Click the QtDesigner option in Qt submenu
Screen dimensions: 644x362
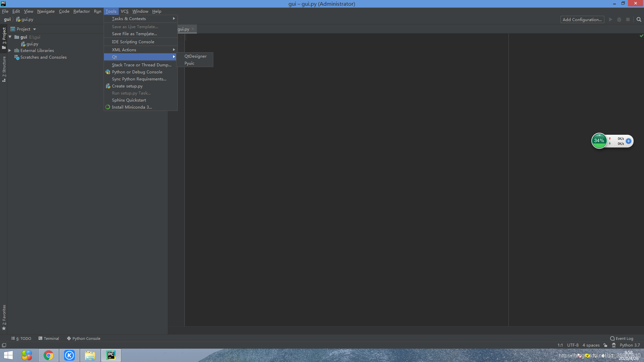click(195, 56)
